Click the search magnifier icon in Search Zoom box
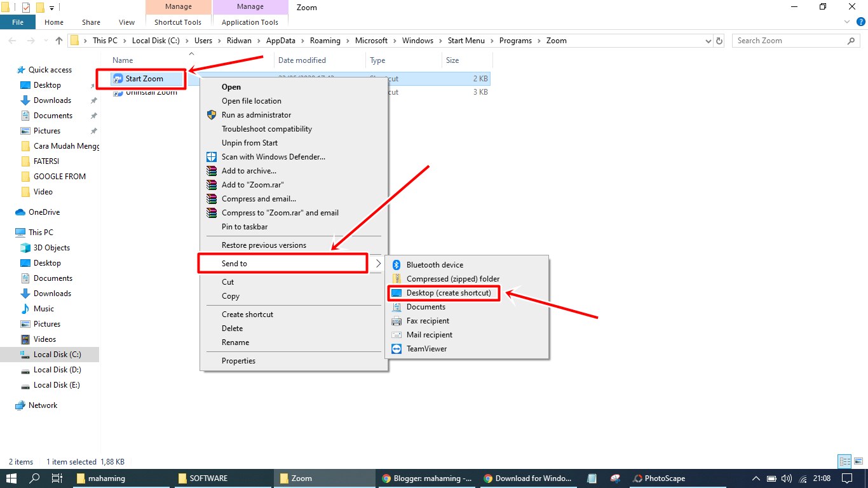Image resolution: width=868 pixels, height=488 pixels. point(851,41)
